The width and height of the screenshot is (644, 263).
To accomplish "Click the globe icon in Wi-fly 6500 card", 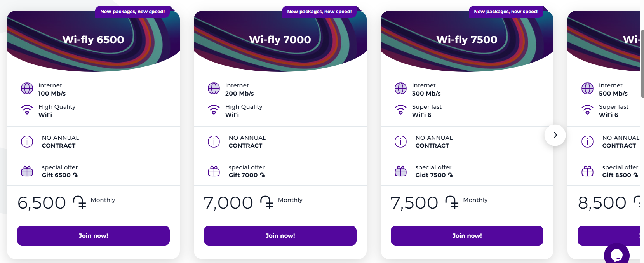I will 27,89.
